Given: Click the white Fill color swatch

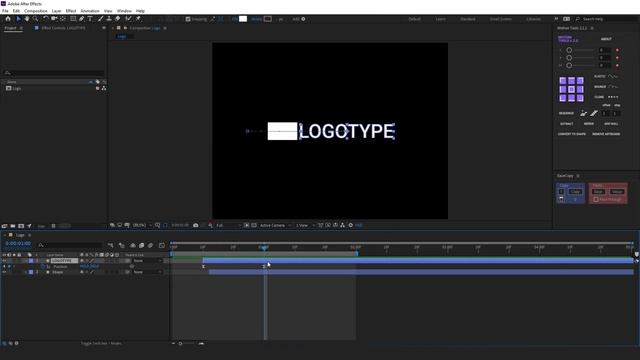Looking at the screenshot, I should tap(243, 19).
